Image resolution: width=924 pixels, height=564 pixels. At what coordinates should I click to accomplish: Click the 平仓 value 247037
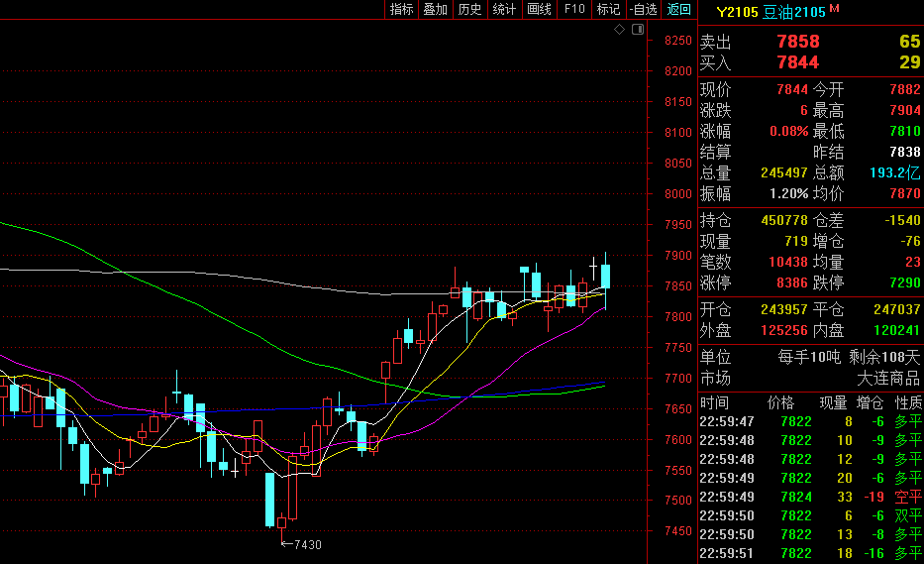(897, 309)
